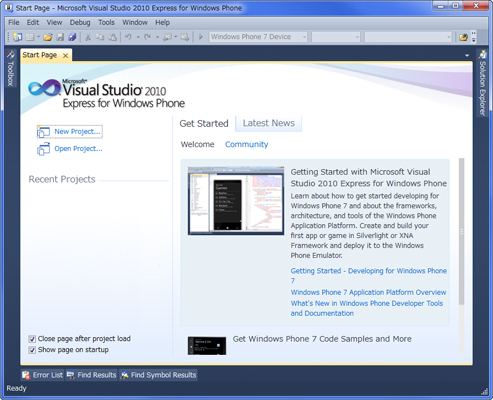
Task: Click the Navigate Backward toolbar icon
Action: (167, 37)
